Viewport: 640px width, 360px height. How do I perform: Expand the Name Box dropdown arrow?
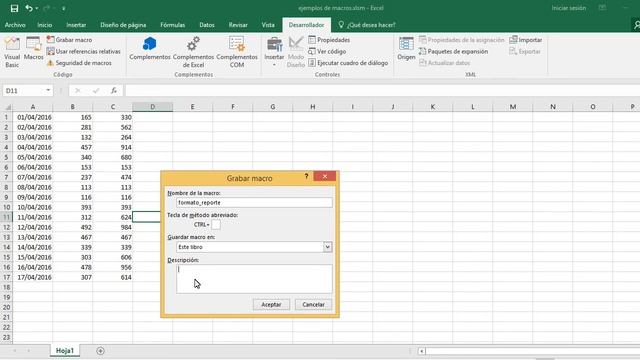click(48, 90)
